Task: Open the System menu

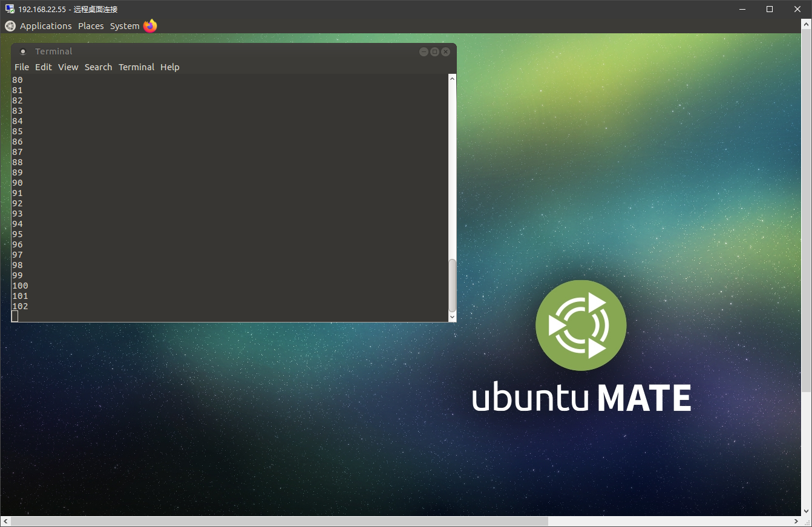Action: (x=125, y=26)
